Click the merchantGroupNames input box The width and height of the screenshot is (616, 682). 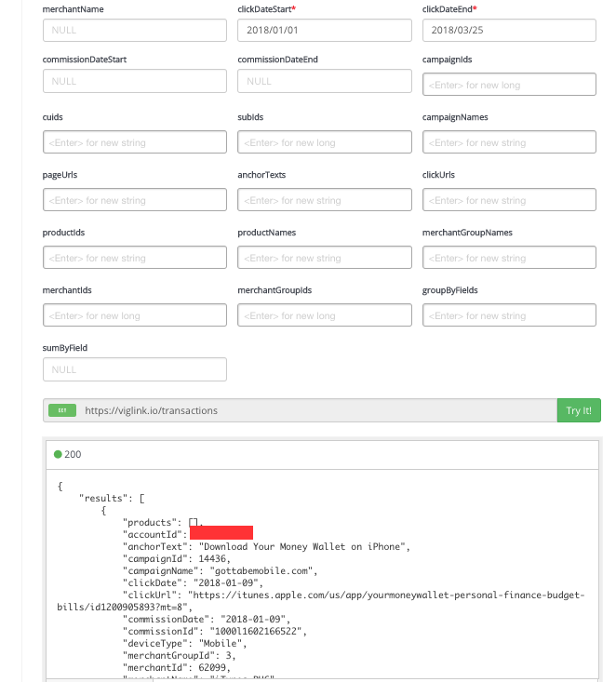point(509,258)
